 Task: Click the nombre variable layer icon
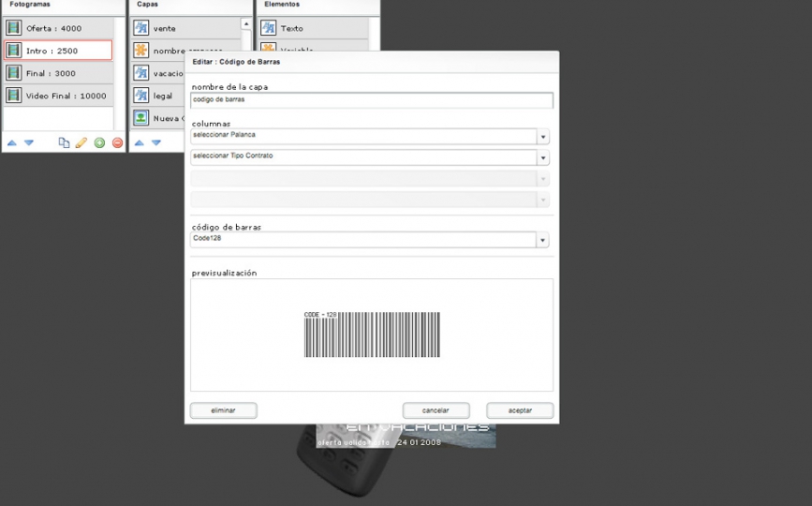[140, 51]
